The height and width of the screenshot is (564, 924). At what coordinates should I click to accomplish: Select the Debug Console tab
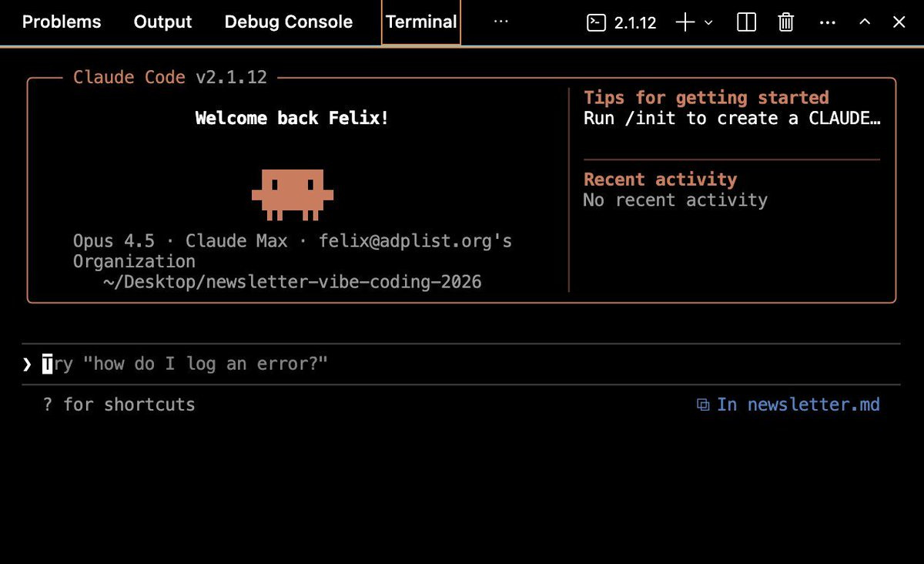click(x=289, y=22)
